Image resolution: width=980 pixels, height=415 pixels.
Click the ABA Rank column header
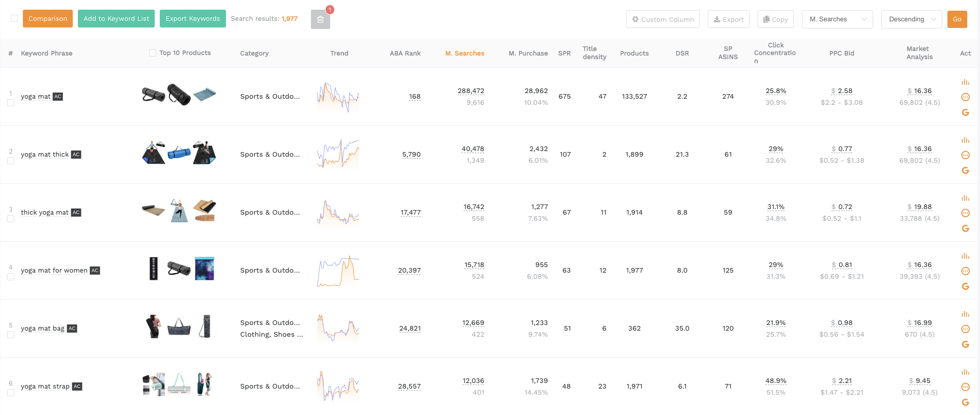pyautogui.click(x=405, y=53)
